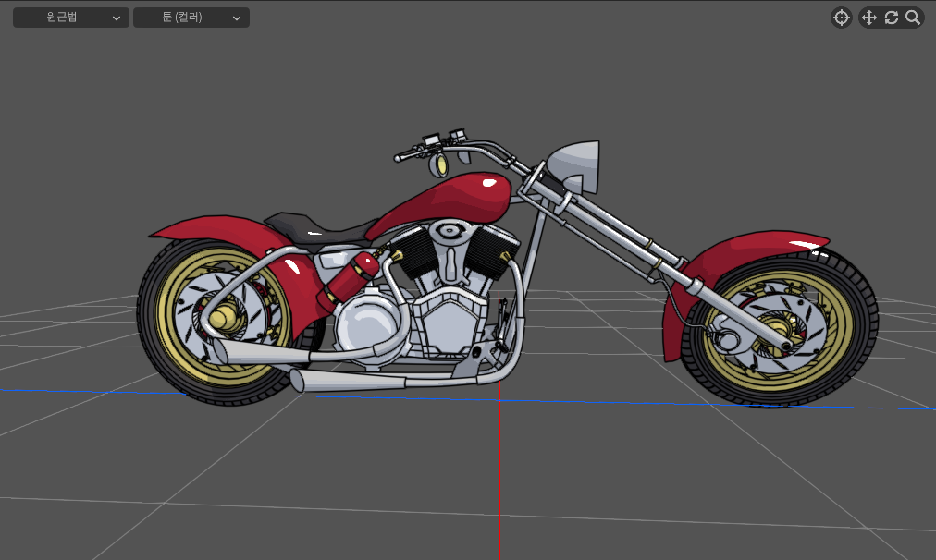
Task: Select the zoom magnifier icon
Action: (x=913, y=18)
